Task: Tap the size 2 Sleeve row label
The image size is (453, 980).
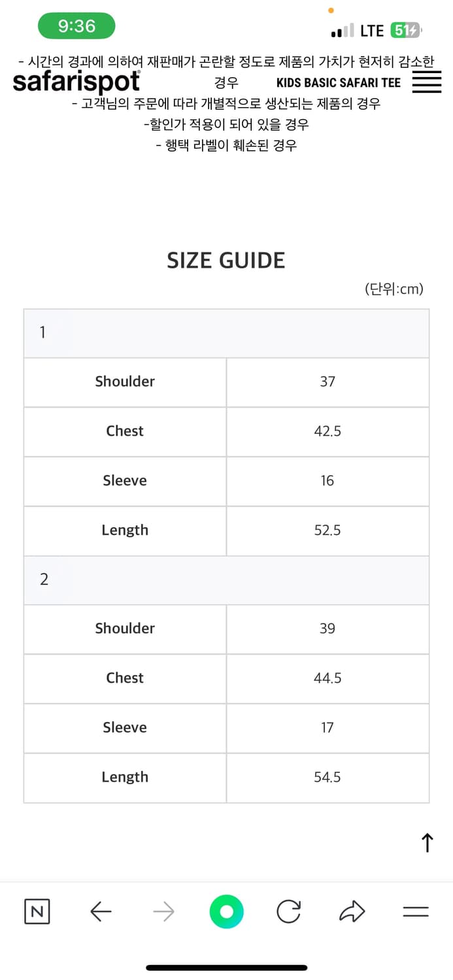Action: (x=125, y=727)
